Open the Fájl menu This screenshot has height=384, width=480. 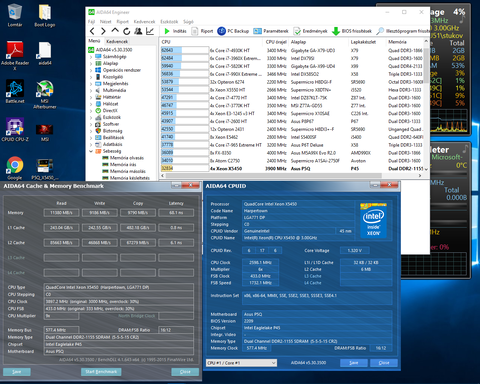coord(91,22)
